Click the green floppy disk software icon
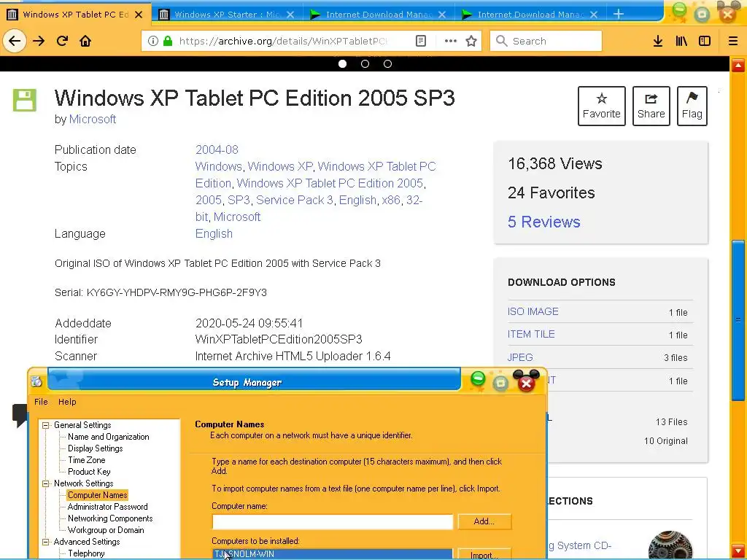747x560 pixels. tap(24, 100)
